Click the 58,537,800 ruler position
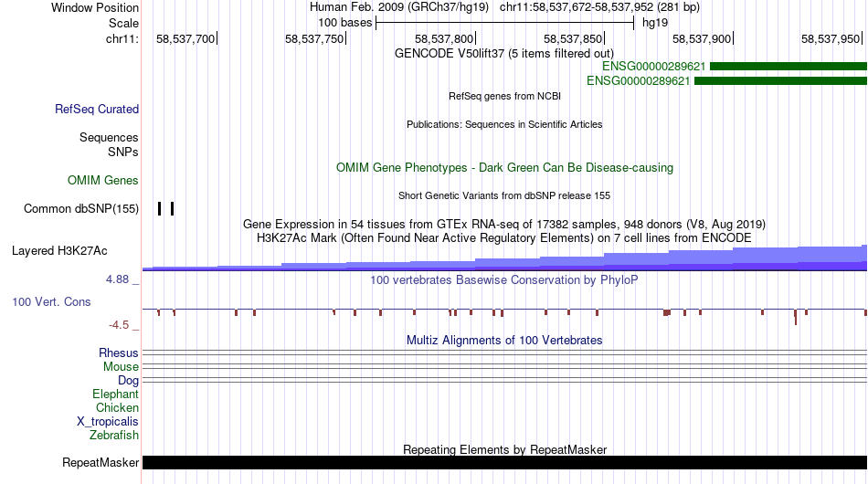The image size is (868, 484). coord(444,38)
